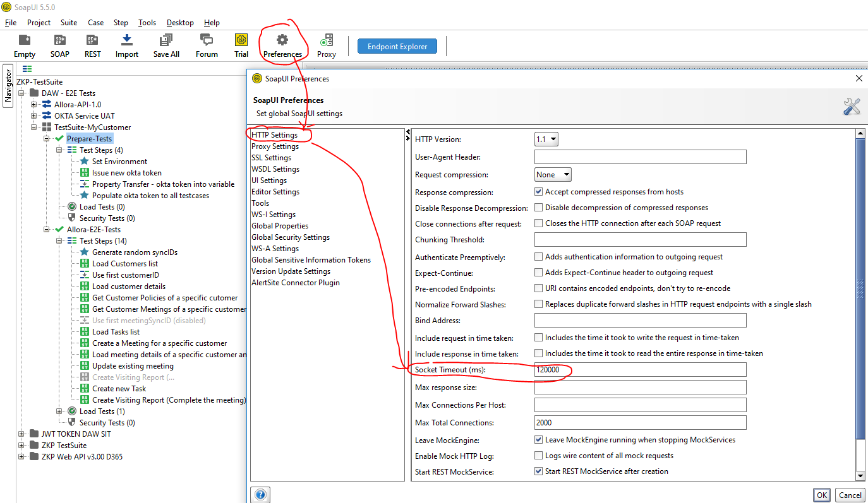Create an Empty project from toolbar

click(25, 46)
